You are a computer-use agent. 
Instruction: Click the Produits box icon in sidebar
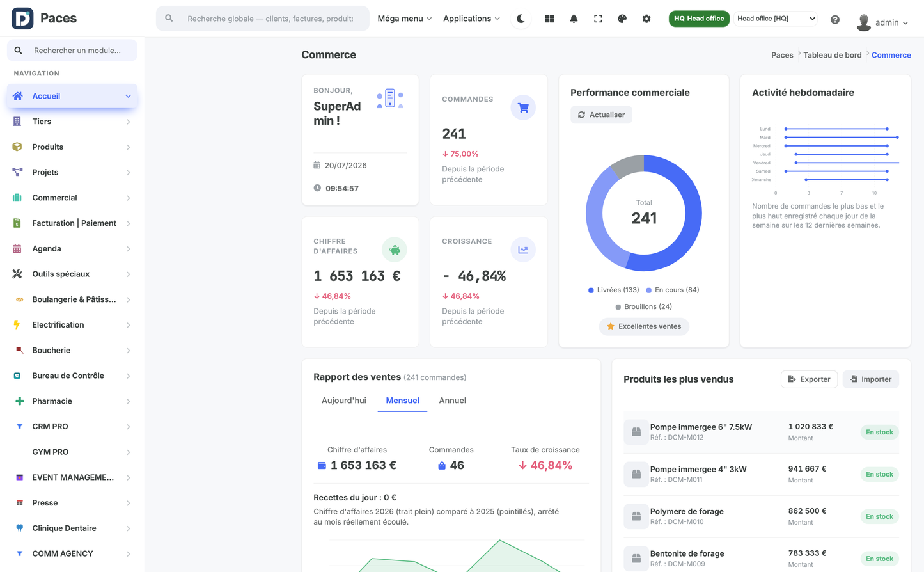[x=17, y=147]
